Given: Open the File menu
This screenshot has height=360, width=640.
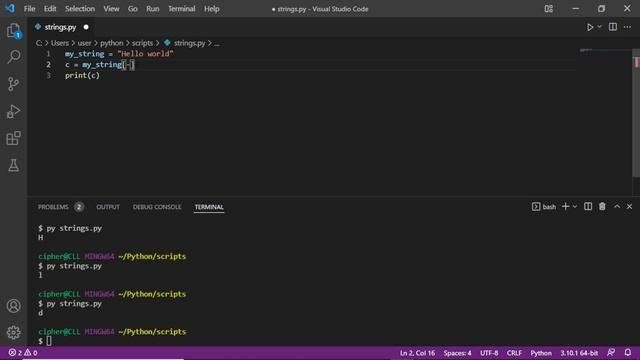Looking at the screenshot, I should point(29,9).
